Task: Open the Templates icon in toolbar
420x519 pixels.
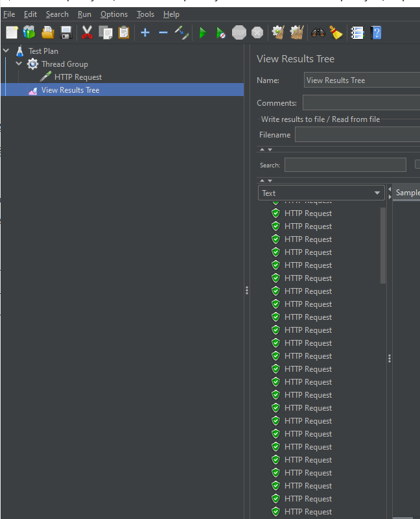Action: [29, 32]
